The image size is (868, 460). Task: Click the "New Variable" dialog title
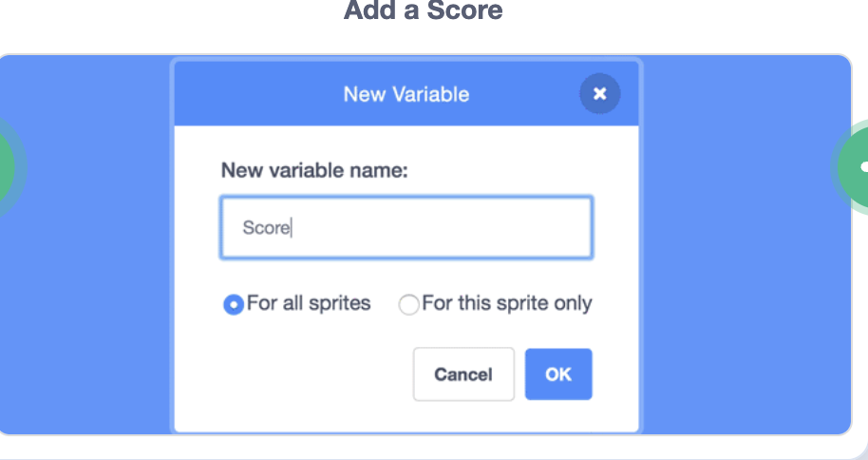click(406, 94)
